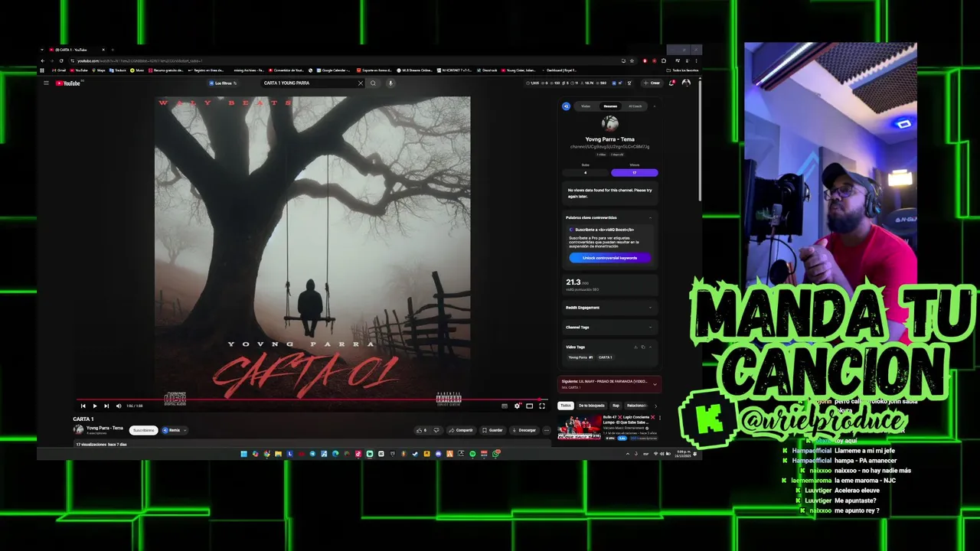
Task: Open the Windows Start menu
Action: pyautogui.click(x=244, y=454)
